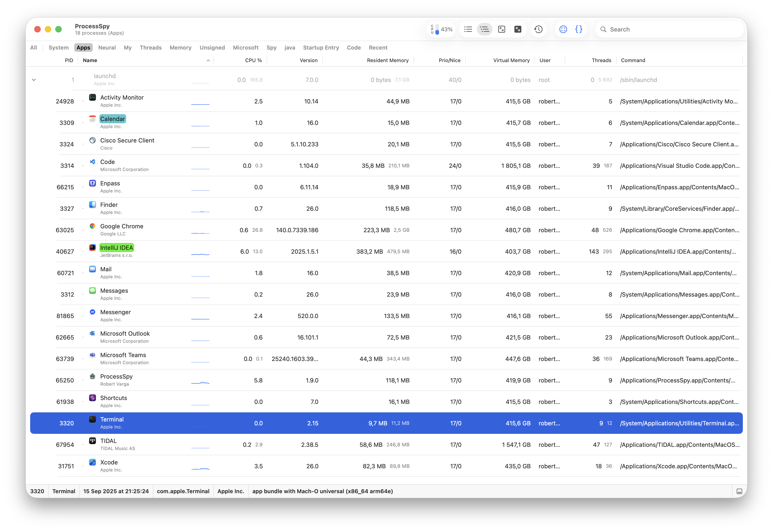This screenshot has width=773, height=532.
Task: Click the Resident Memory column header
Action: click(387, 60)
